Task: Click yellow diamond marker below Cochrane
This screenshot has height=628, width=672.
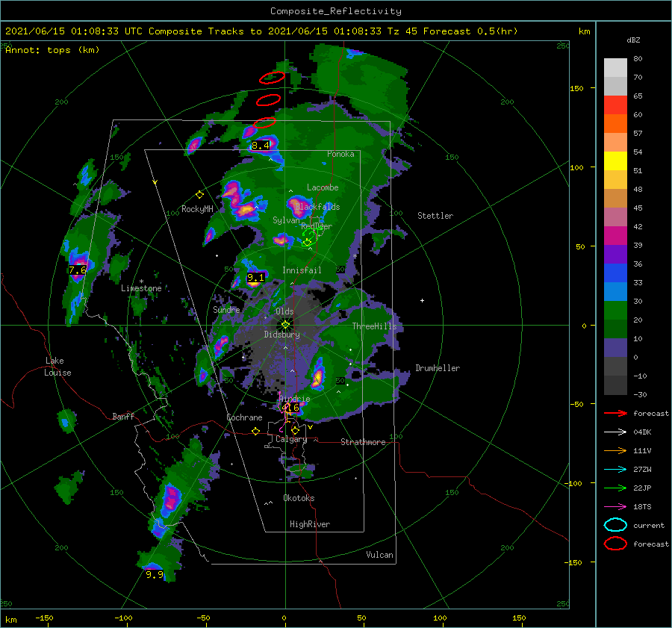Action: (x=255, y=431)
